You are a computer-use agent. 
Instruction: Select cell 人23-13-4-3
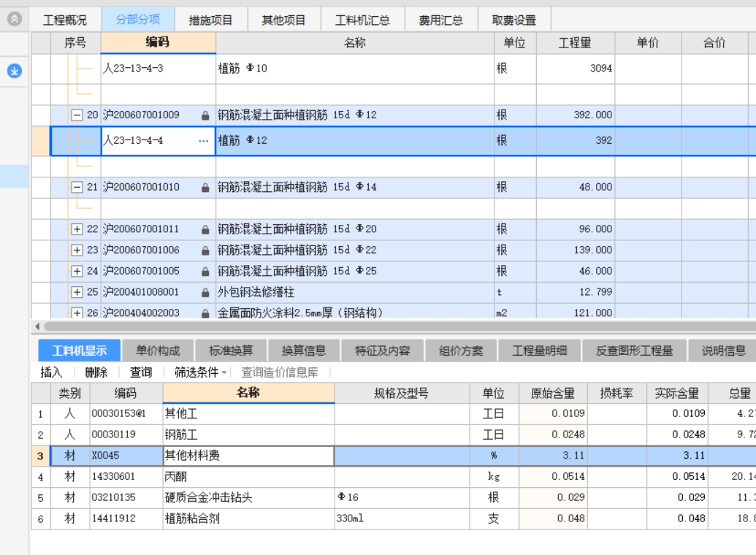coord(158,69)
